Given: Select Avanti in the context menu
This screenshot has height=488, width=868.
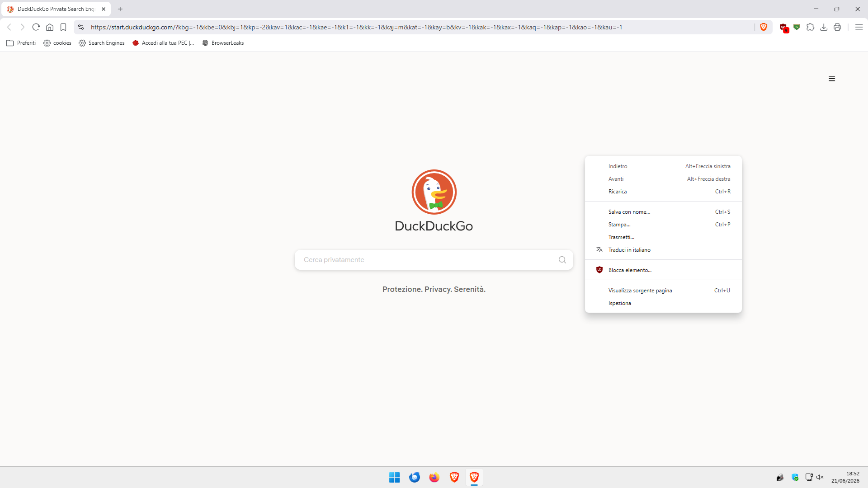Looking at the screenshot, I should click(663, 179).
